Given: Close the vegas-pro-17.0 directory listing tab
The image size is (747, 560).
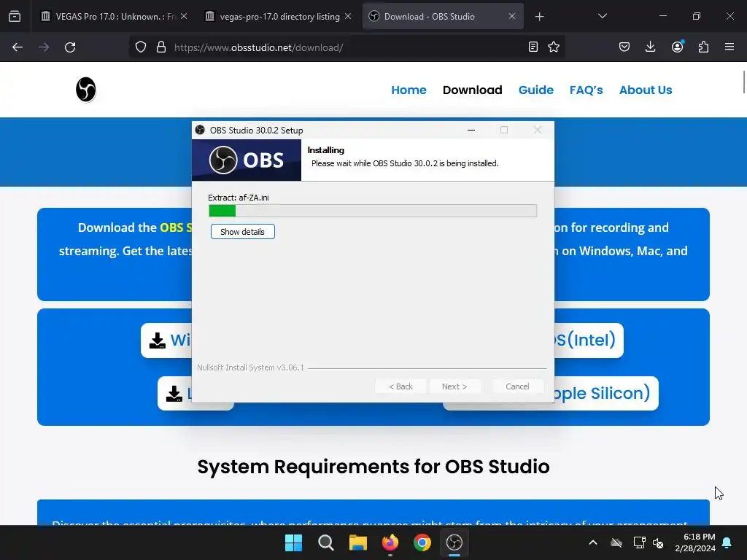Looking at the screenshot, I should tap(348, 16).
